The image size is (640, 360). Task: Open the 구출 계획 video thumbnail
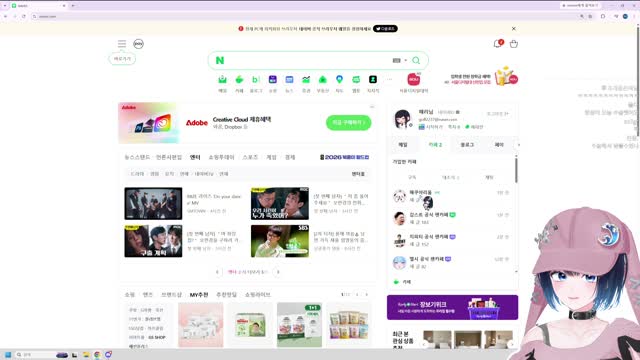[153, 241]
